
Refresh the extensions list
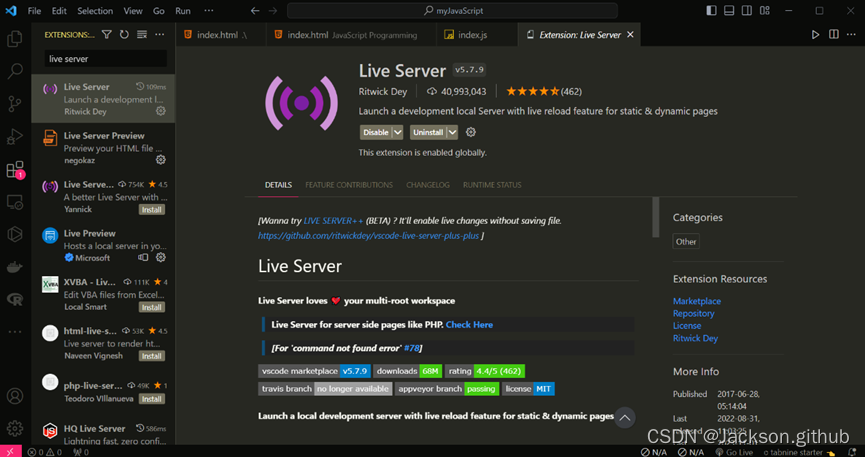pyautogui.click(x=124, y=34)
